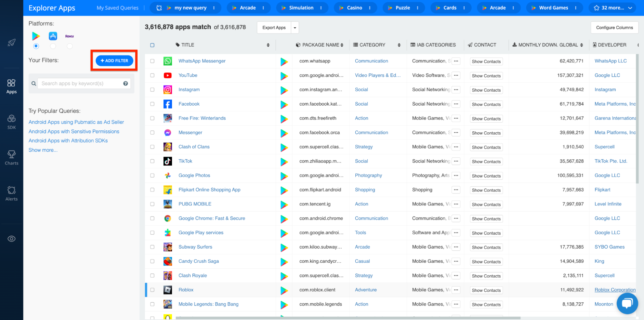Click the TikTok app icon
This screenshot has height=320, width=644.
(168, 161)
